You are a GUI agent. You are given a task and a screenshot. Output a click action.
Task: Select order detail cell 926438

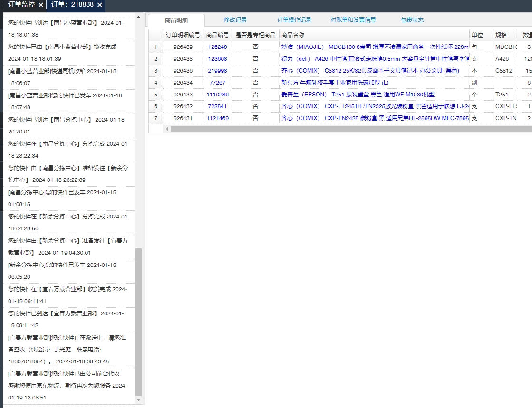pyautogui.click(x=183, y=58)
